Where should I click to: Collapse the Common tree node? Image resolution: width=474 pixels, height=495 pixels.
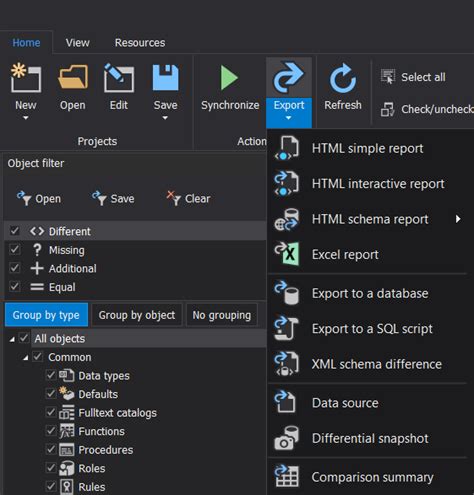point(25,358)
